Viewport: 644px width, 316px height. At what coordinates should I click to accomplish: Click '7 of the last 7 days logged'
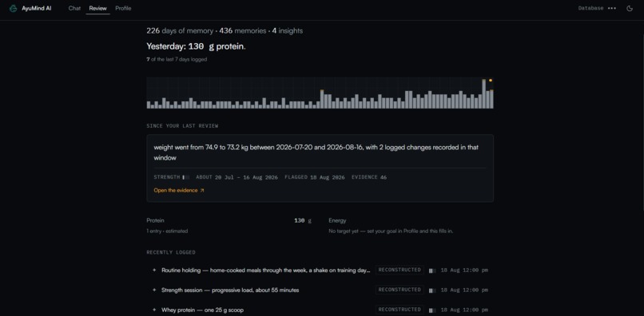pyautogui.click(x=177, y=60)
